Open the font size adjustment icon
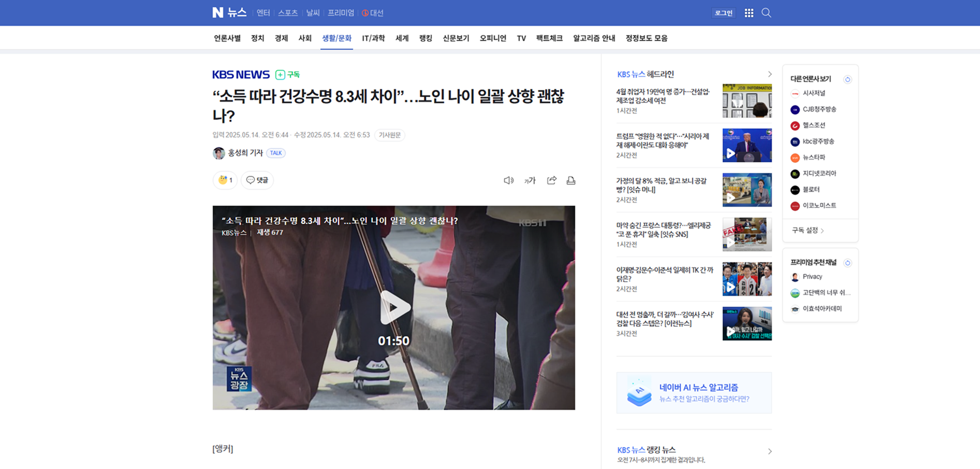Screen dimensions: 980x469 point(530,180)
